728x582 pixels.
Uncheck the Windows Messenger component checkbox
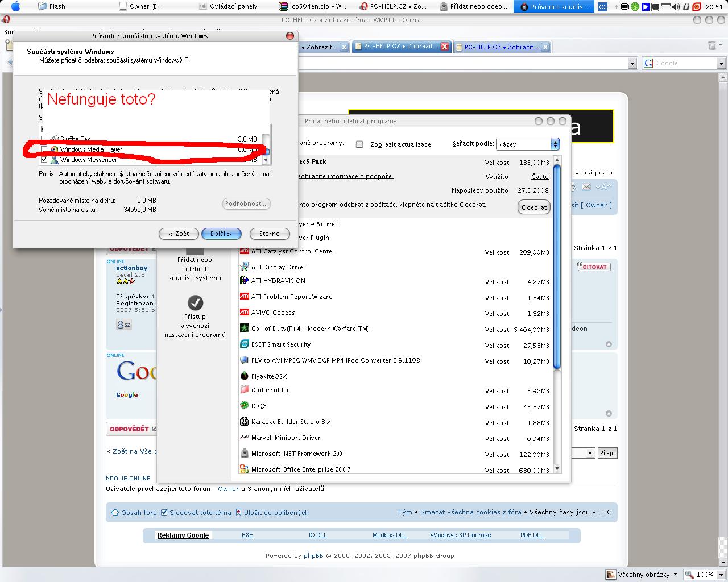tap(44, 160)
